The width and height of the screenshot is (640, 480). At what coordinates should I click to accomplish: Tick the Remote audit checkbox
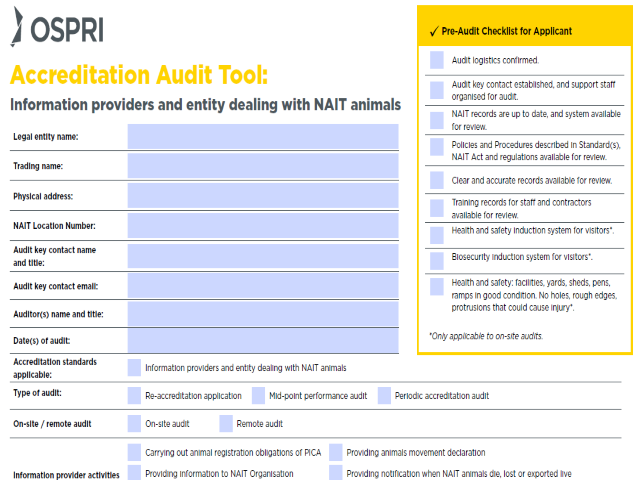226,424
